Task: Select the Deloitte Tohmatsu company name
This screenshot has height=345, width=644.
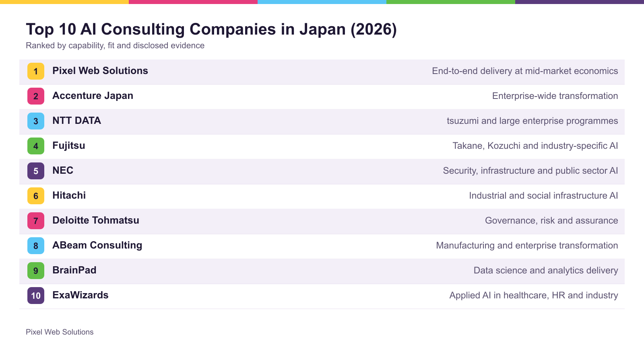Action: point(96,220)
